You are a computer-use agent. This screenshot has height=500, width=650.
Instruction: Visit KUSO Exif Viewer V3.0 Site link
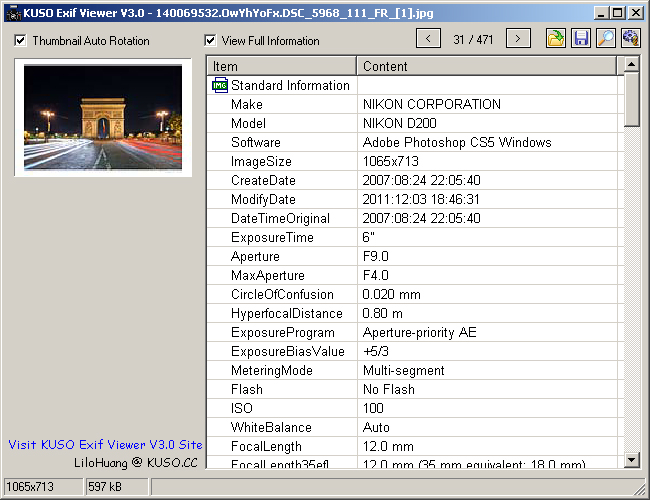pyautogui.click(x=105, y=445)
